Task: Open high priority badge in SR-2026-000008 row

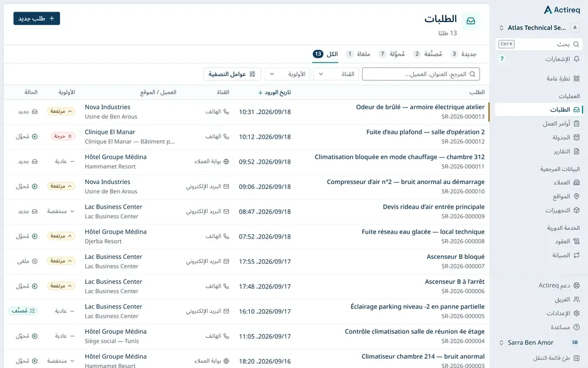Action: tap(61, 236)
